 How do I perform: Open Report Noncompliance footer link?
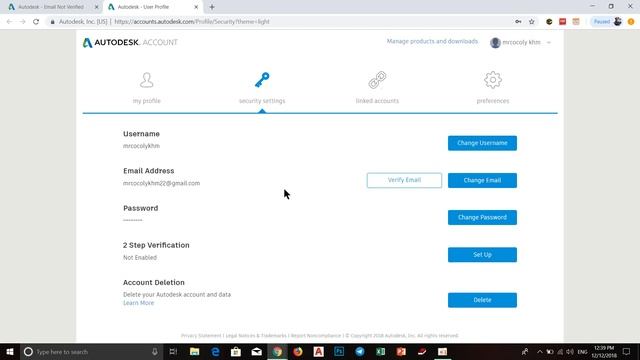pyautogui.click(x=316, y=336)
